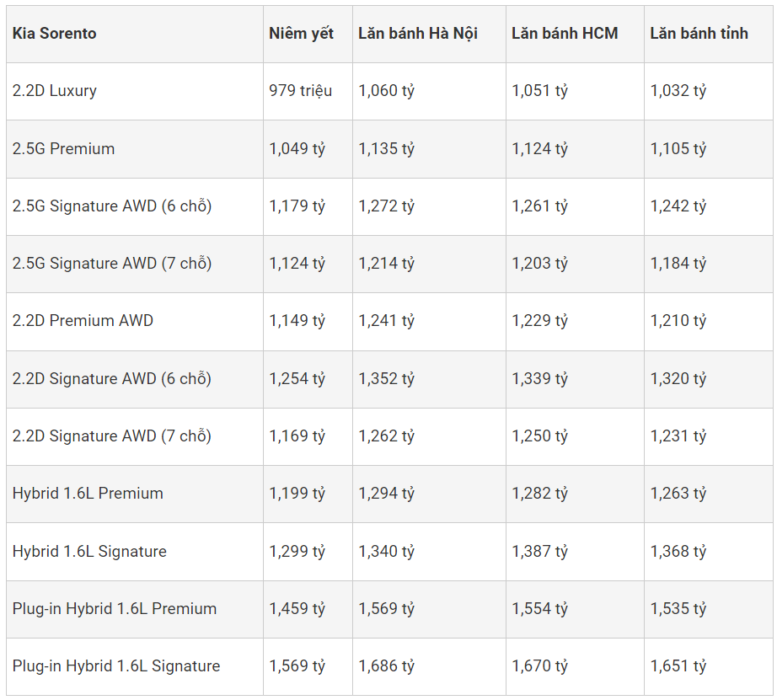777x700 pixels.
Task: Select the Hybrid 1.6L Signature cell
Action: point(89,552)
